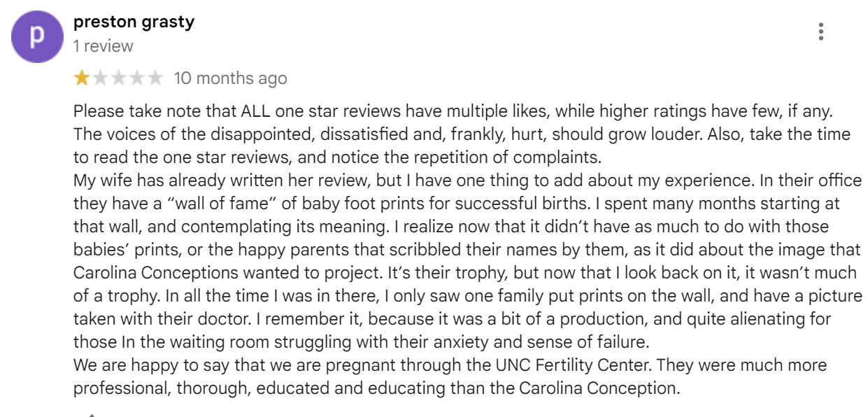Click the fourth gray rating star

136,78
